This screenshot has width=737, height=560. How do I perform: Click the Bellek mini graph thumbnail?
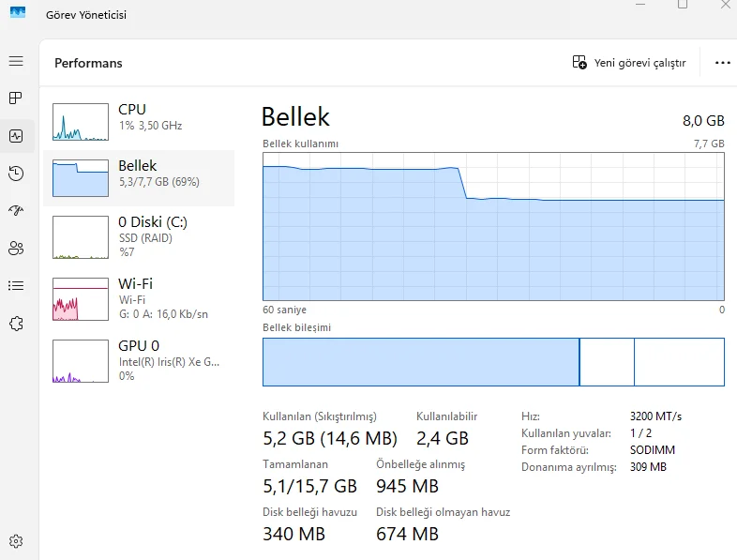point(81,178)
